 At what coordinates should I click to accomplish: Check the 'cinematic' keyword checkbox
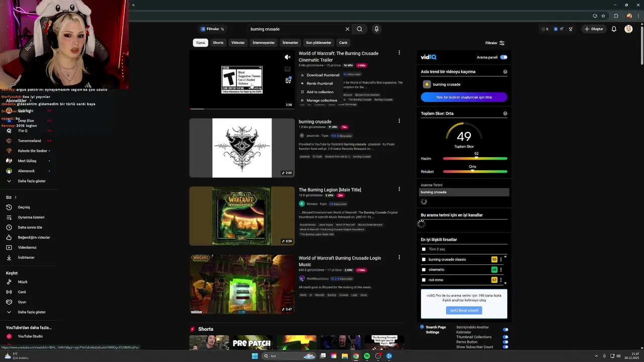tap(424, 270)
